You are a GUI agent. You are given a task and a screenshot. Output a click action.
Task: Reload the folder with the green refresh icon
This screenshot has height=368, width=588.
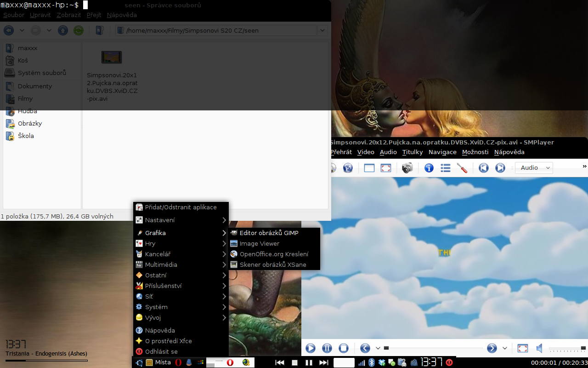(x=79, y=30)
